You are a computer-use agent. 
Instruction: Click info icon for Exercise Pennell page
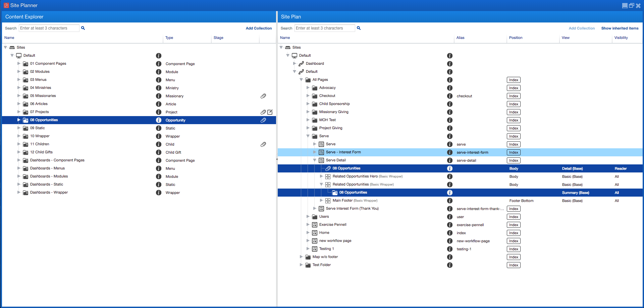coord(450,225)
